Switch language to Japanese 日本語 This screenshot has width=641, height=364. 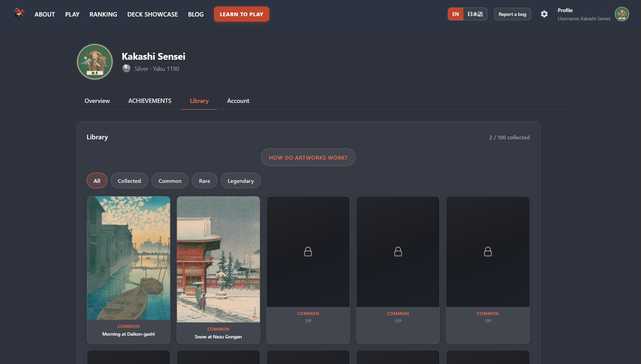[x=475, y=14]
